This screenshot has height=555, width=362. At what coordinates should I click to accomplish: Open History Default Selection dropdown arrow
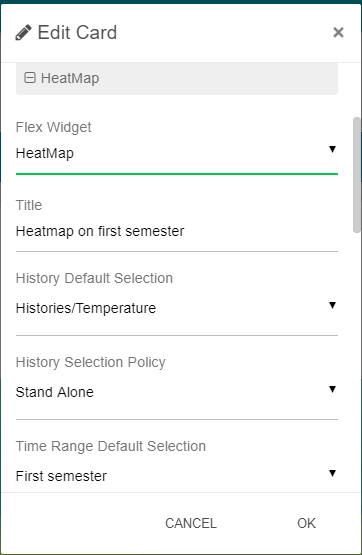332,305
